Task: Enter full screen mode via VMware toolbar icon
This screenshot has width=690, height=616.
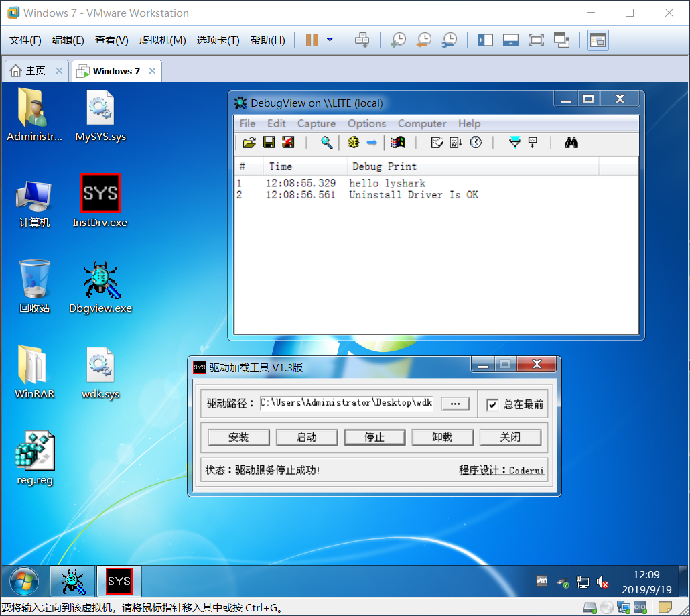Action: click(x=536, y=40)
